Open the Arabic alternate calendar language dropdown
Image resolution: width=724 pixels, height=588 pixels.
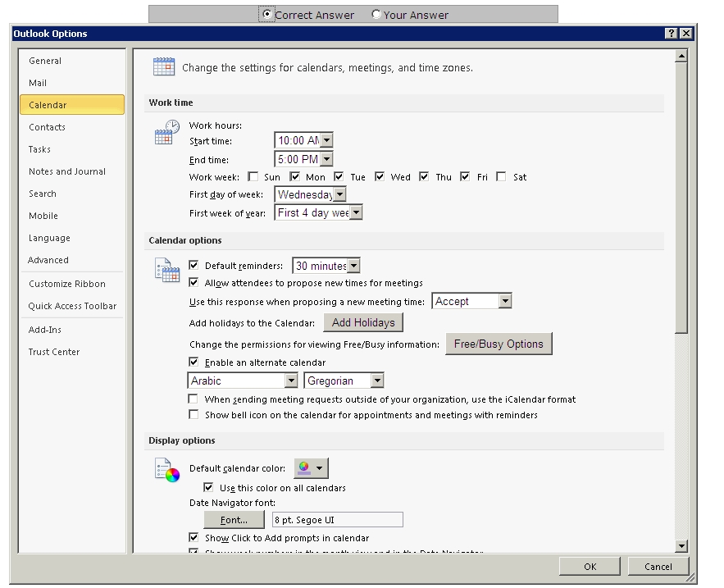tap(291, 381)
